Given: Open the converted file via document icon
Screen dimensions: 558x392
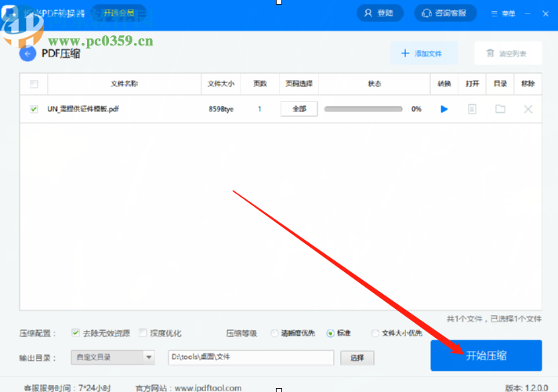Looking at the screenshot, I should (x=472, y=109).
